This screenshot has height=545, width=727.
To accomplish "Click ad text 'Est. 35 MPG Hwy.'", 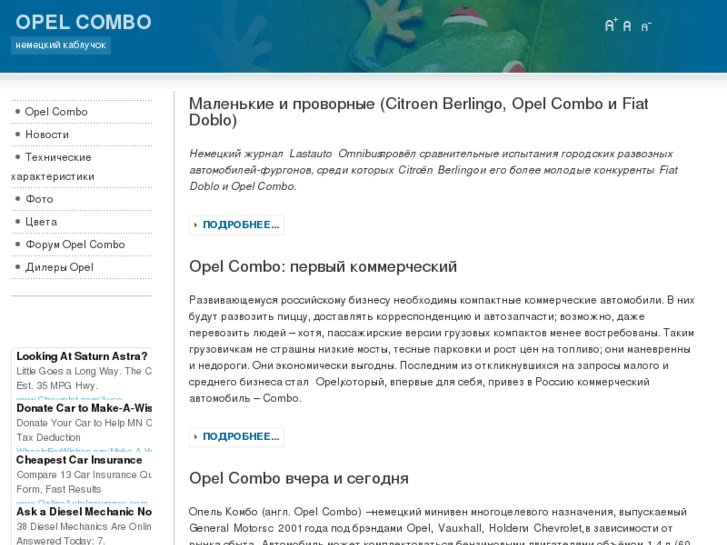I will point(57,385).
